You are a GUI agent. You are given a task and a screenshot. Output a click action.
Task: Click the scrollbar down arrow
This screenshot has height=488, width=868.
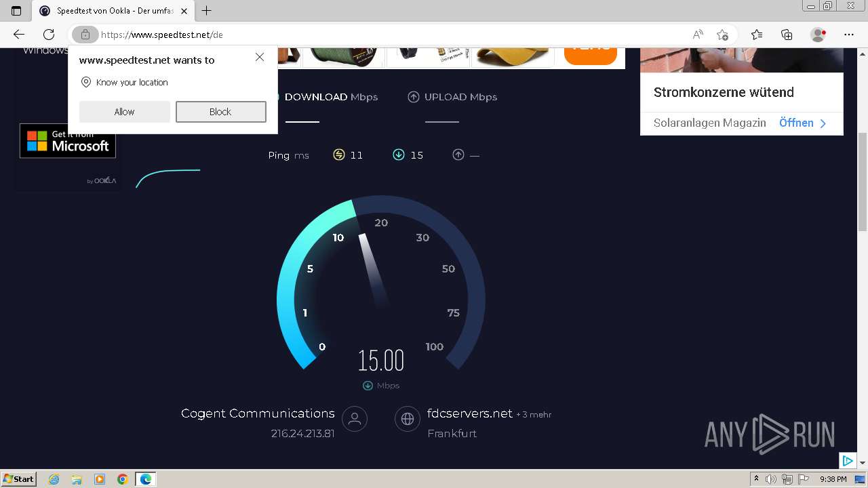tap(863, 463)
